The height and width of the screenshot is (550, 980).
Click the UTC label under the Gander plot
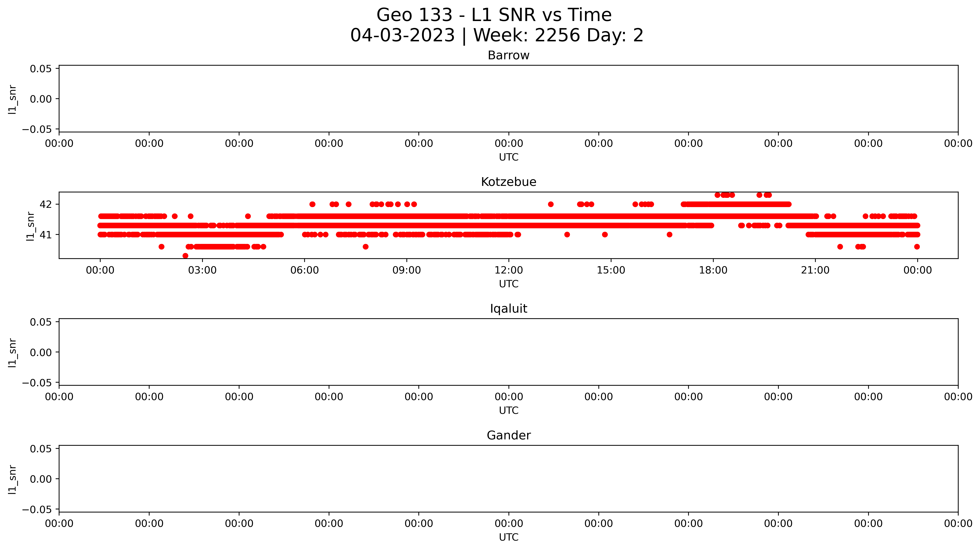509,537
